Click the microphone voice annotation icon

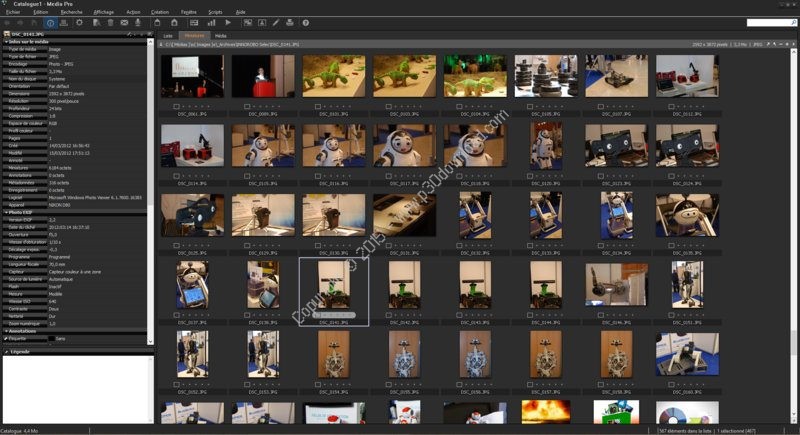(138, 23)
